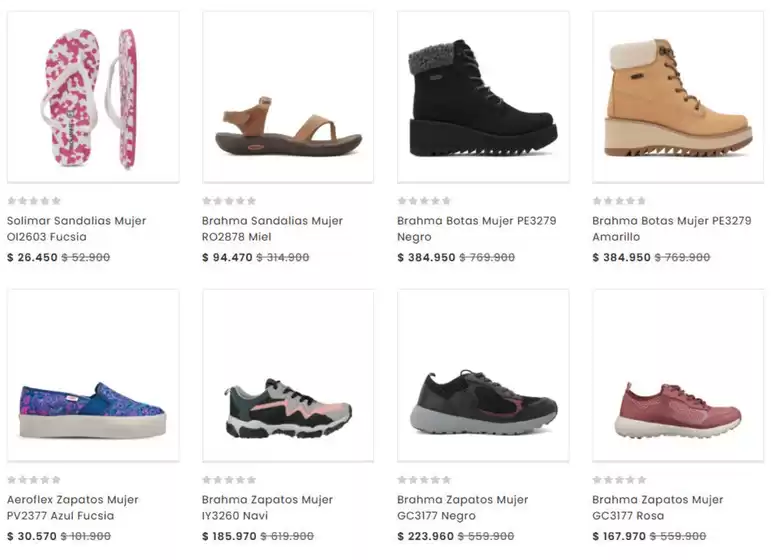This screenshot has width=777, height=560.
Task: Select Brahma Zapatos Mujer IY3260 Navi title
Action: 267,507
